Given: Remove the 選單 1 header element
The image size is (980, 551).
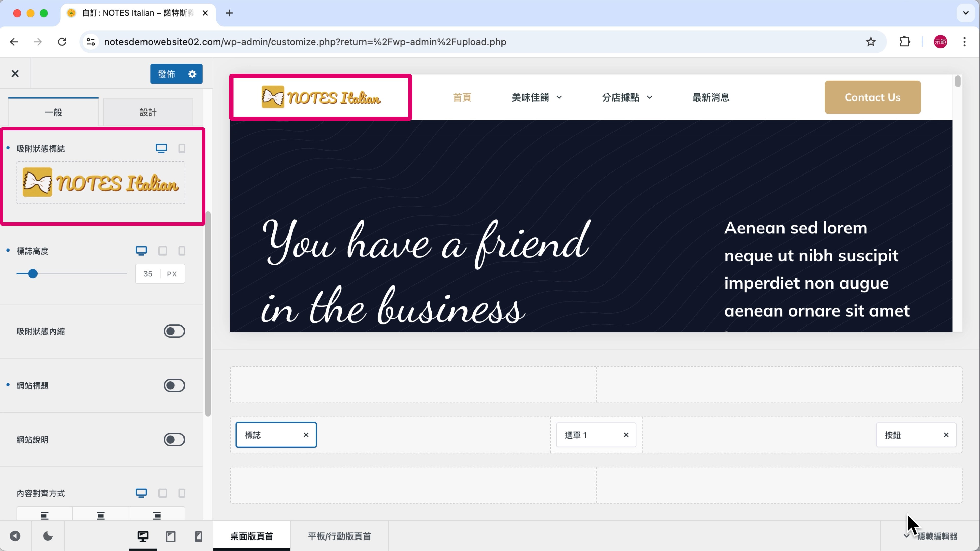Looking at the screenshot, I should 626,435.
